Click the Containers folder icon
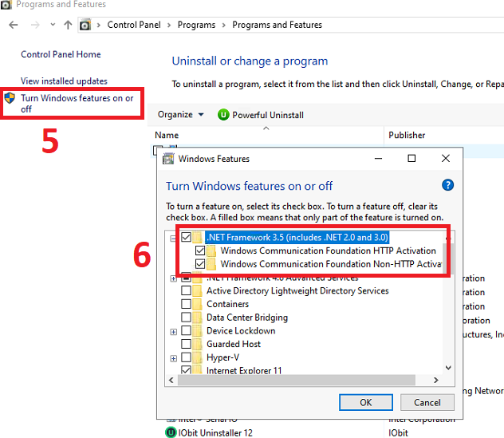Viewport: 504px width, 438px height. click(x=197, y=304)
